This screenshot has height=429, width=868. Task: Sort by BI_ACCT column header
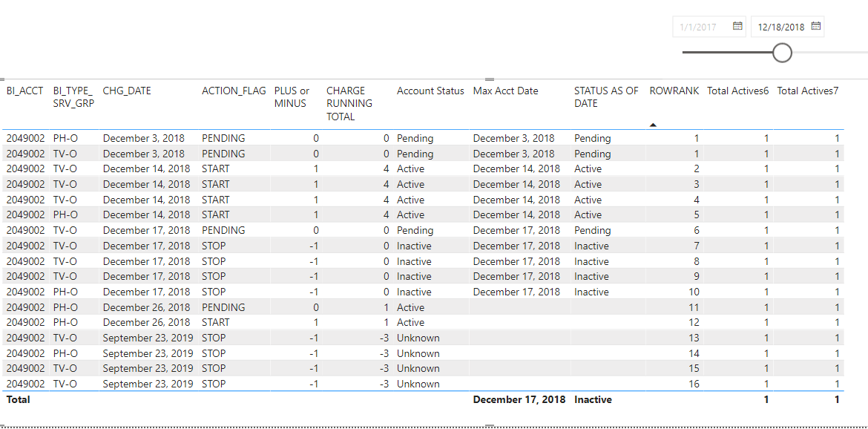25,91
